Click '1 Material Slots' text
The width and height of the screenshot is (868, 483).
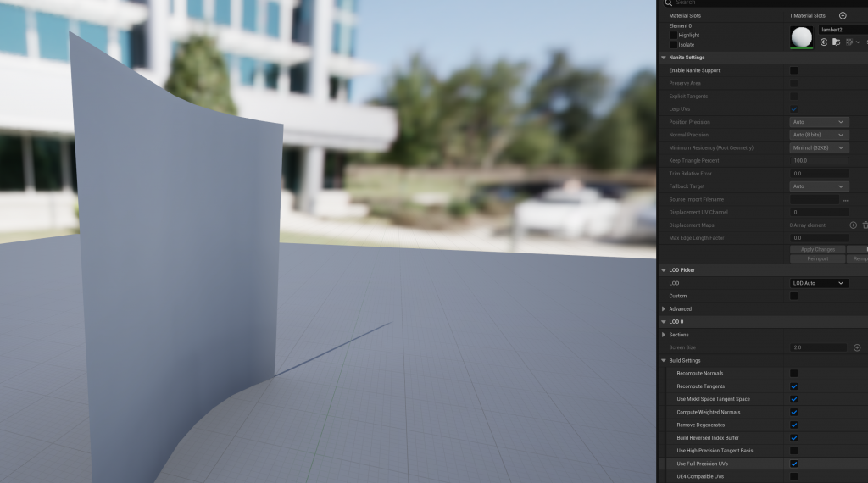tap(810, 15)
